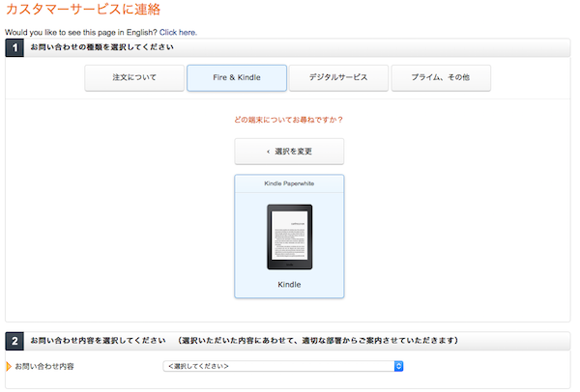The width and height of the screenshot is (580, 392).
Task: Open the お問い合わせ内容 dropdown
Action: [x=283, y=366]
